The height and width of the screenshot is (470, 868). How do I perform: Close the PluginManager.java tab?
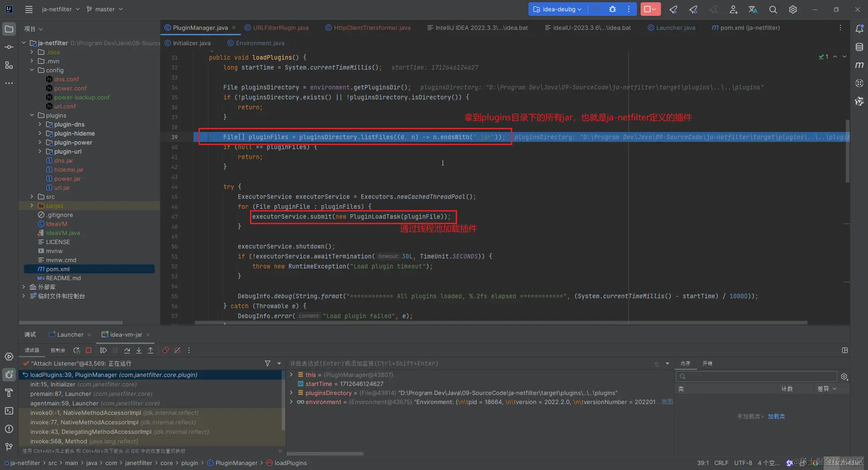point(234,28)
